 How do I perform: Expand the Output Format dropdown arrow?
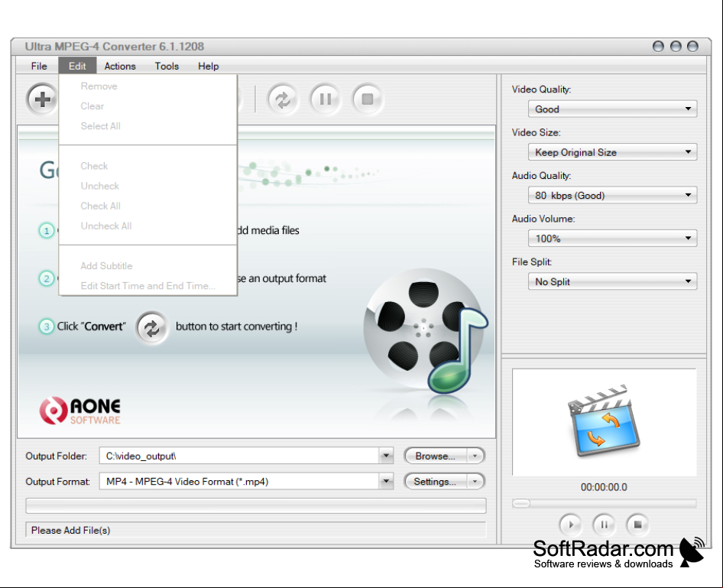387,482
